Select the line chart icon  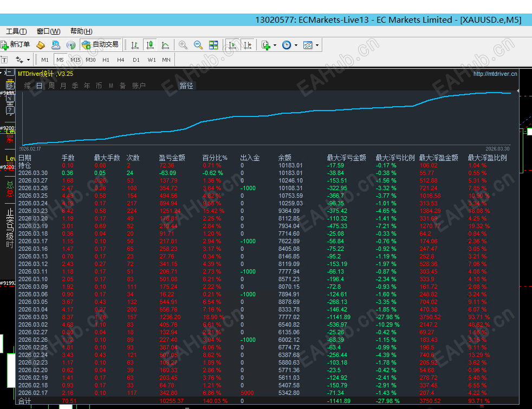165,45
